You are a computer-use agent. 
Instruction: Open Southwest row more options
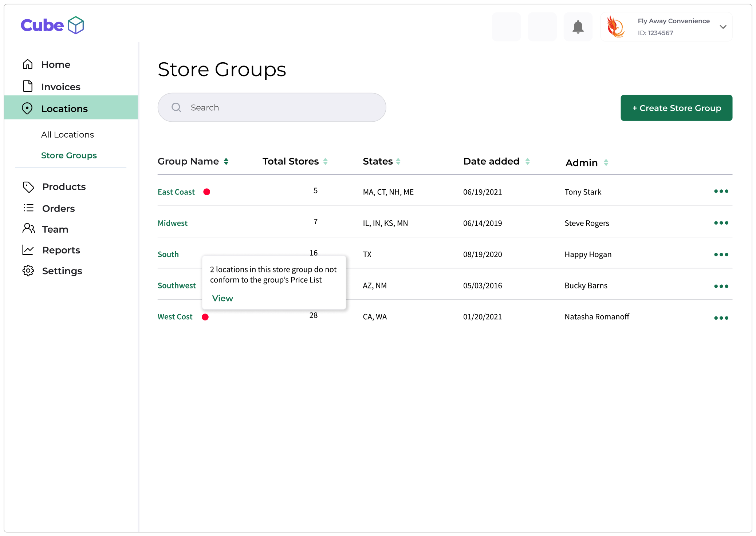721,286
